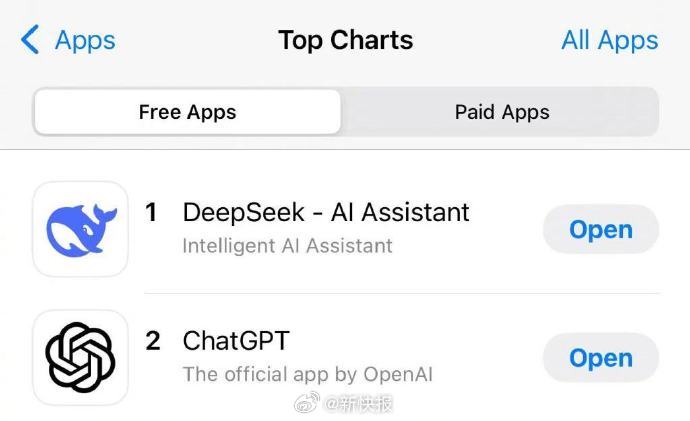Click the Top Charts page title

(x=345, y=40)
